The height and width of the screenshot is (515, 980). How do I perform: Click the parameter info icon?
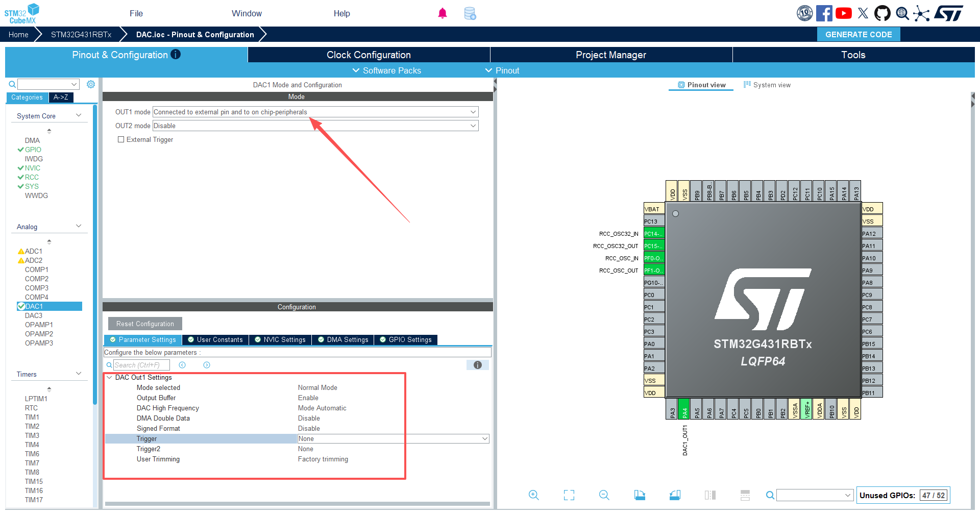pos(477,365)
